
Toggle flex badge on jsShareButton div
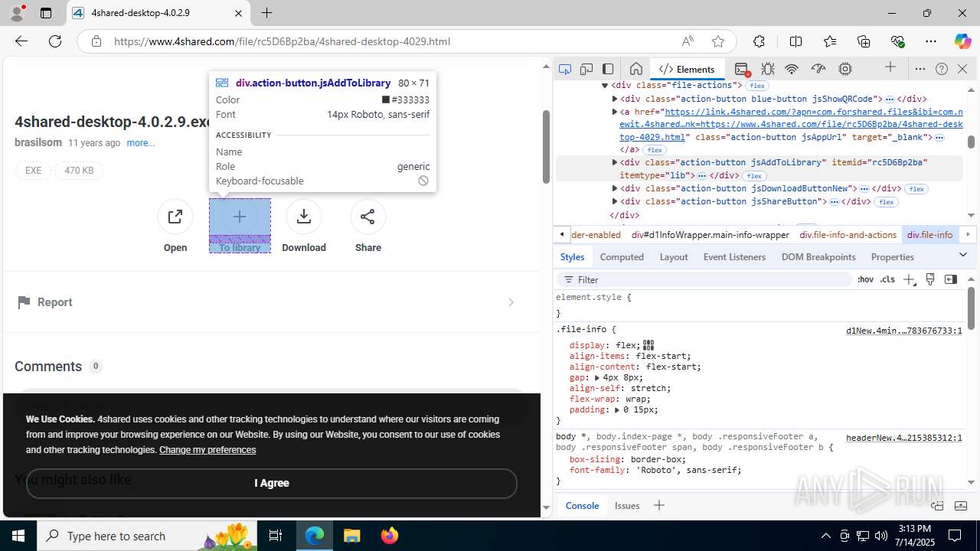pos(886,202)
